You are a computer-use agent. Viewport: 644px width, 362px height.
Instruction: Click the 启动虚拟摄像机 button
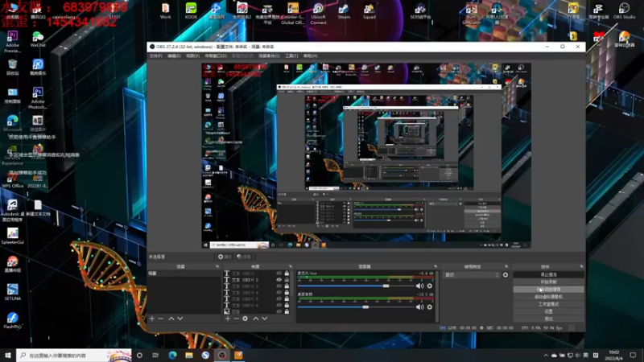548,297
